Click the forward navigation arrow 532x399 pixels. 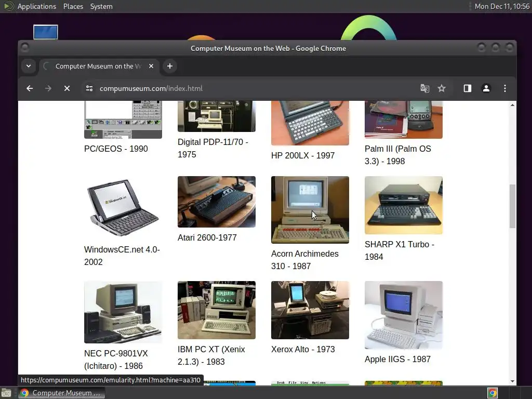[48, 88]
